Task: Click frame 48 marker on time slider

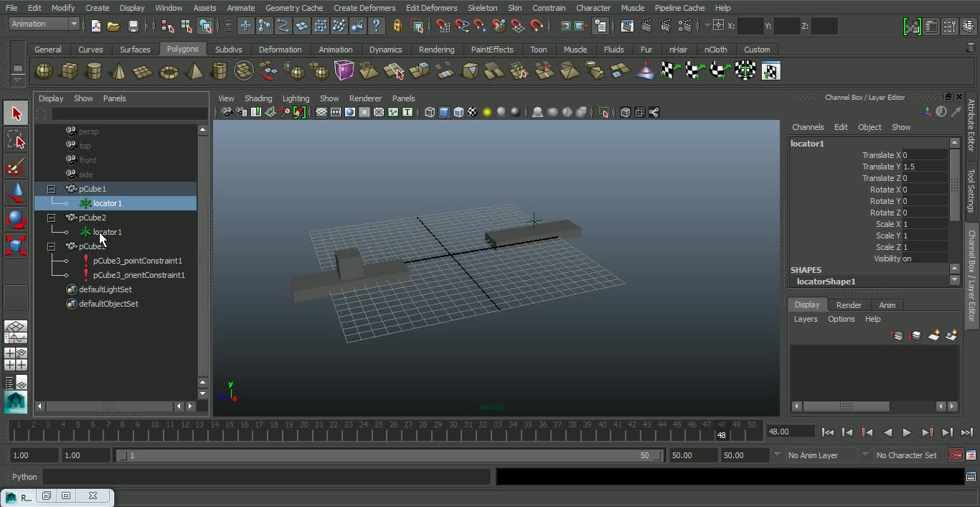Action: point(722,430)
